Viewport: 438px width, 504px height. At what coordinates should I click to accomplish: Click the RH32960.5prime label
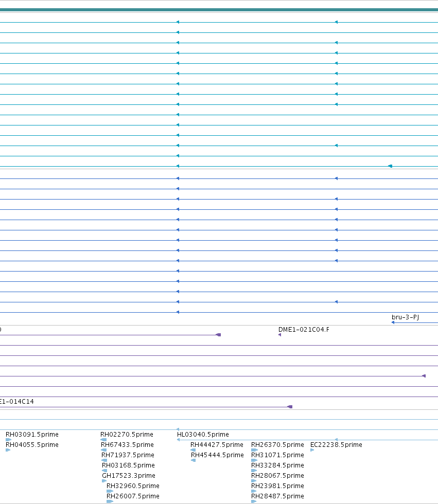133,485
